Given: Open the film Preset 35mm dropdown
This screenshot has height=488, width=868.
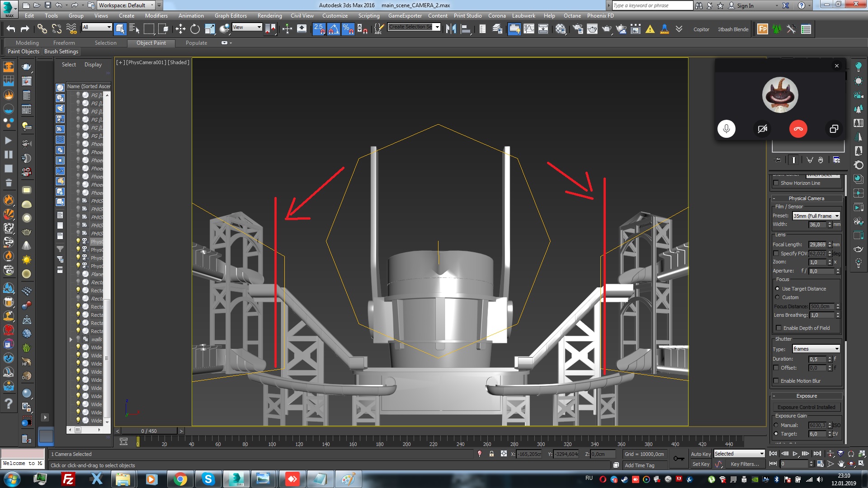Looking at the screenshot, I should tap(816, 216).
